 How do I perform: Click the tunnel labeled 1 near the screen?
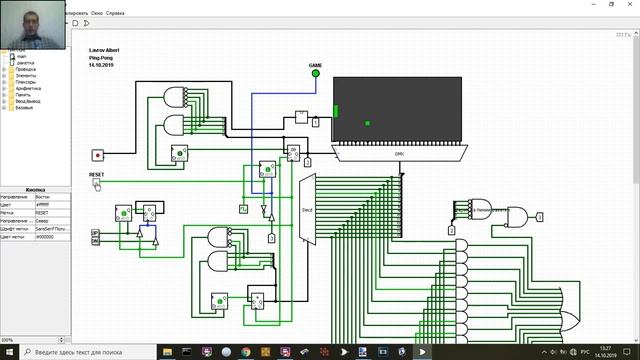point(316,122)
